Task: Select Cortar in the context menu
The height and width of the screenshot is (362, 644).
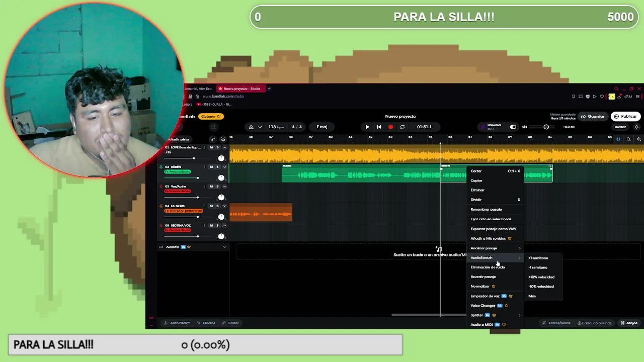Action: pyautogui.click(x=495, y=171)
